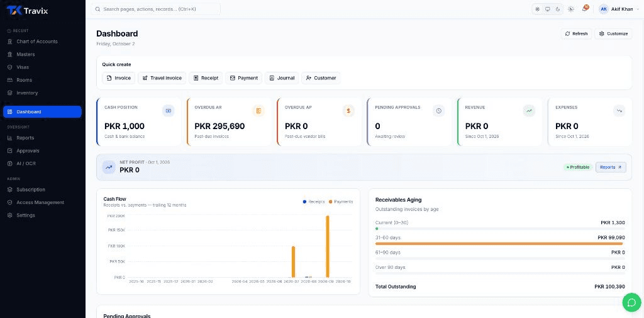Screen dimensions: 644x318
Task: Click the tallest orange bar for 2026-09
Action: [328, 246]
